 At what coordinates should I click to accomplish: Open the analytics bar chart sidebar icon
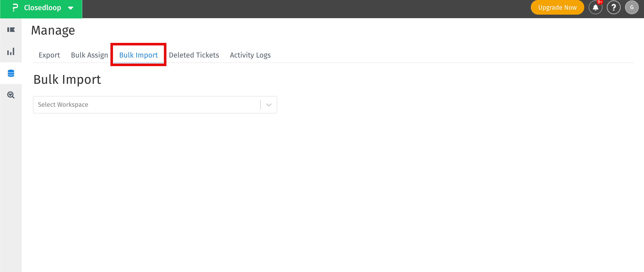tap(11, 51)
